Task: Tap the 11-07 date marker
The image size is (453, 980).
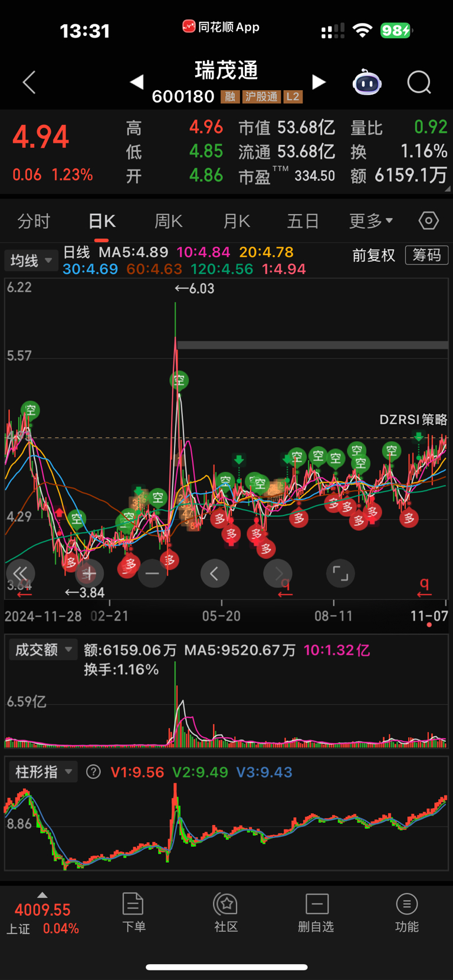Action: [429, 616]
